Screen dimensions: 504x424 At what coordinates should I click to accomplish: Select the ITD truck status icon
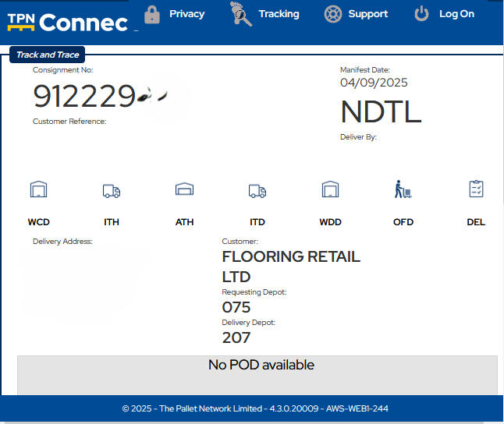(x=257, y=191)
